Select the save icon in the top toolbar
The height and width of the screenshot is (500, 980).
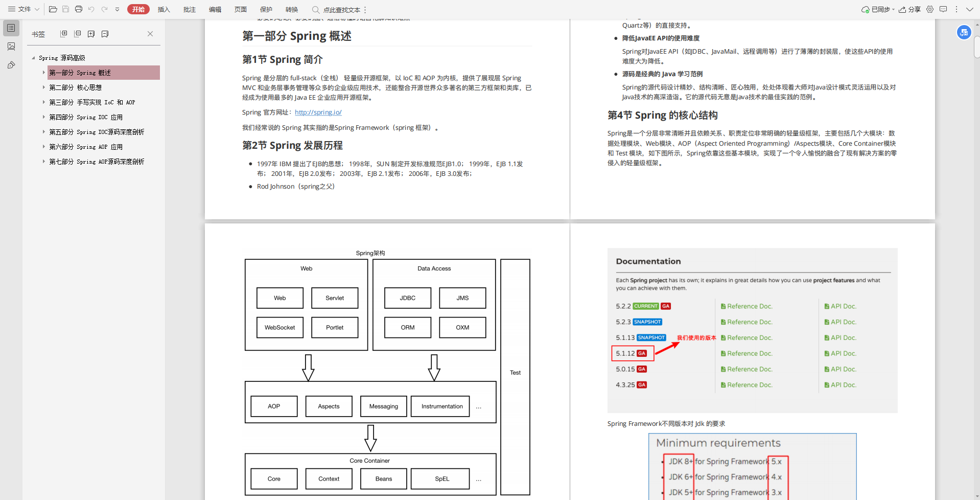coord(65,9)
